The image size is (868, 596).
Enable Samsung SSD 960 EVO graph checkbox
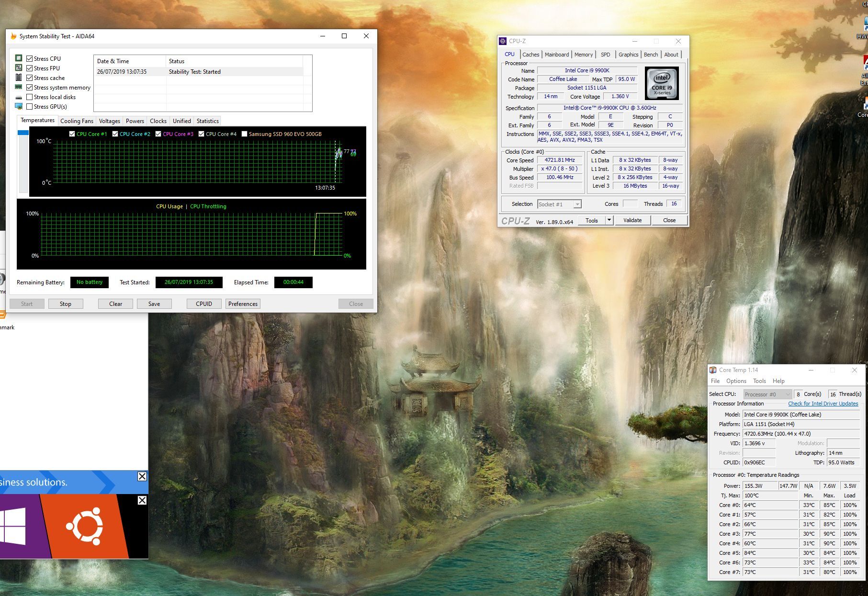[x=244, y=134]
